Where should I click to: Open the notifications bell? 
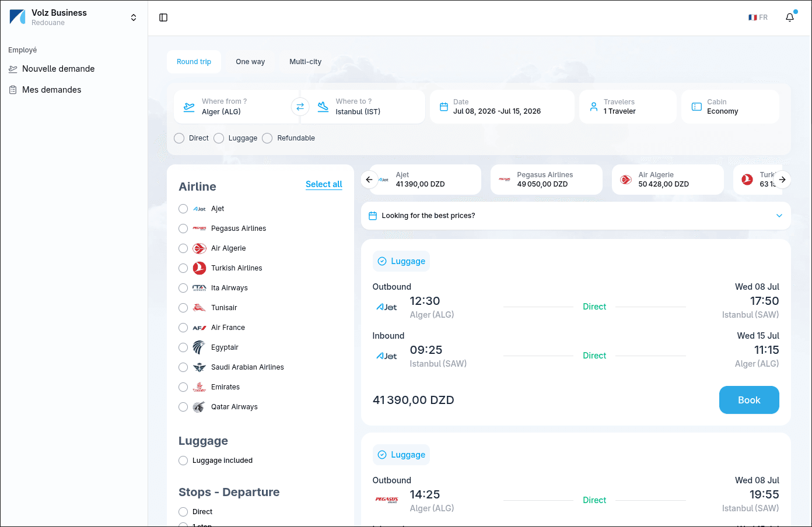pos(790,17)
